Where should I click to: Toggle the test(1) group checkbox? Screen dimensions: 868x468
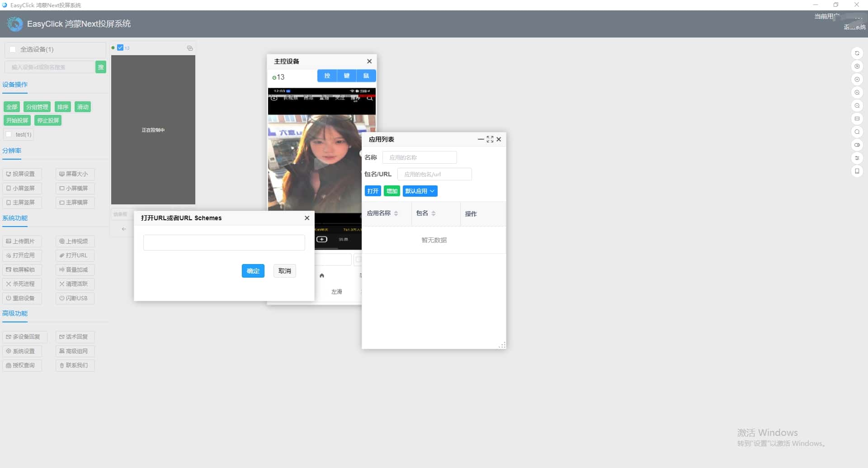tap(9, 134)
